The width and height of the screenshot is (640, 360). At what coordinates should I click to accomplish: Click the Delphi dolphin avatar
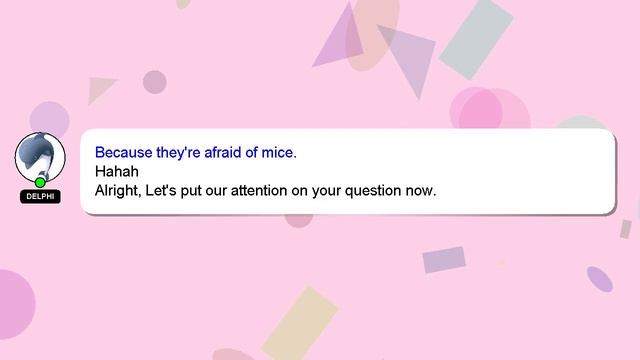[40, 157]
